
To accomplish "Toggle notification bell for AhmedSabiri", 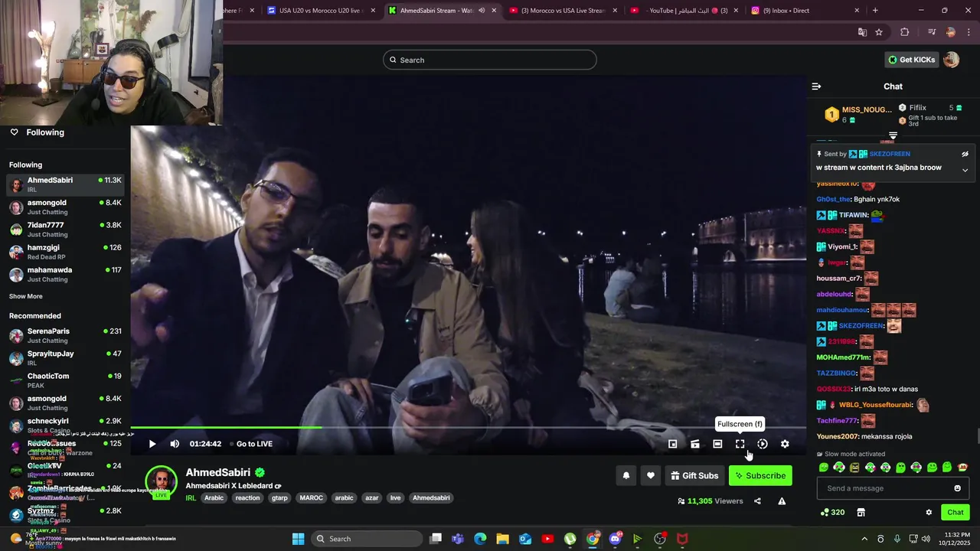I will (x=626, y=475).
